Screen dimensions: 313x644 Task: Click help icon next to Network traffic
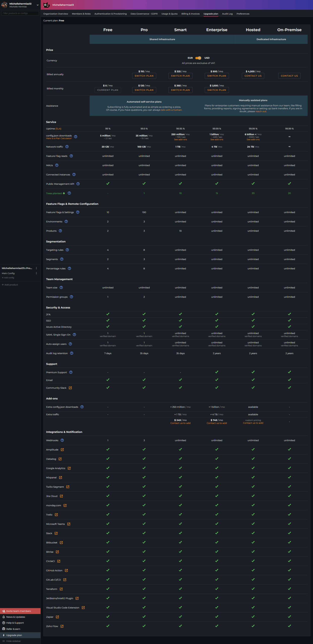click(67, 147)
